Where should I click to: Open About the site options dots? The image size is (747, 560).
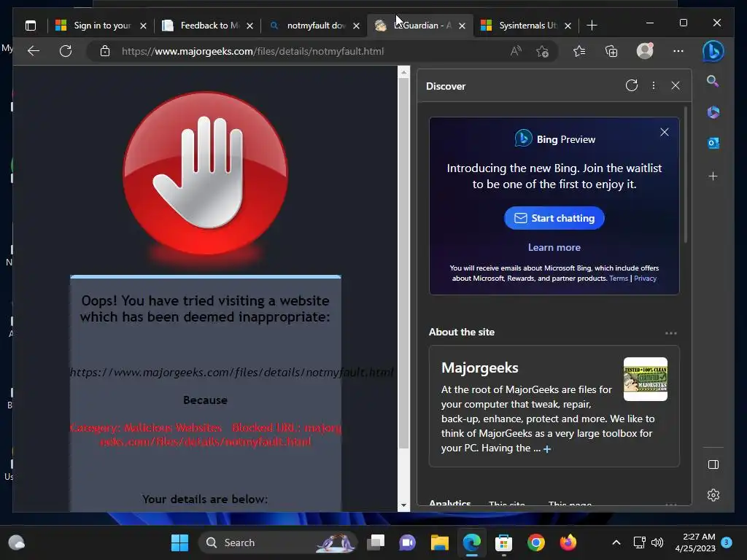click(x=671, y=332)
